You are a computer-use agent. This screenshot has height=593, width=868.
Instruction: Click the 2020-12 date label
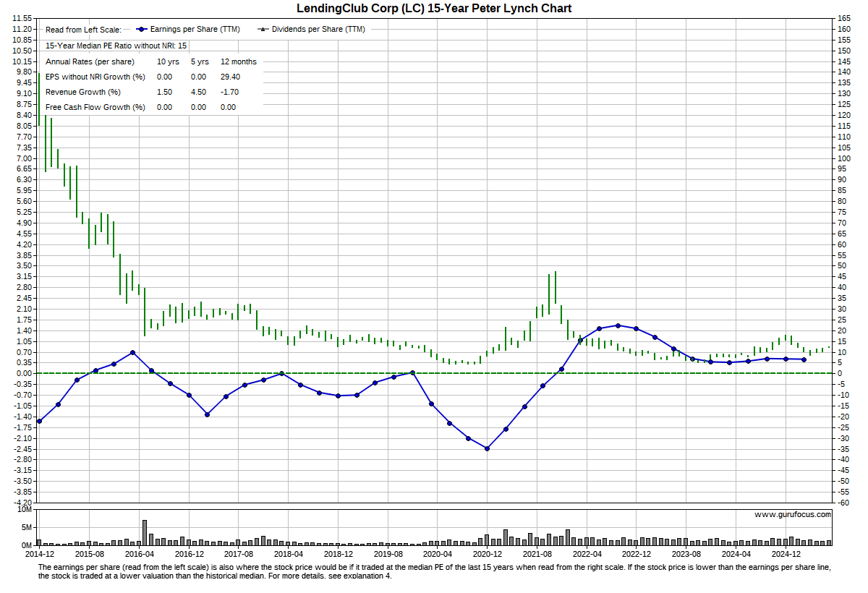[487, 554]
